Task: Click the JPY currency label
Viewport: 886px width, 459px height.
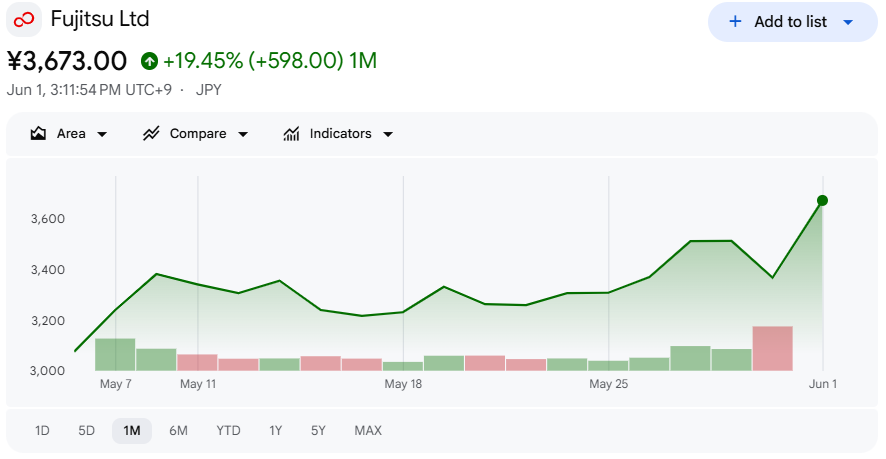Action: 209,90
